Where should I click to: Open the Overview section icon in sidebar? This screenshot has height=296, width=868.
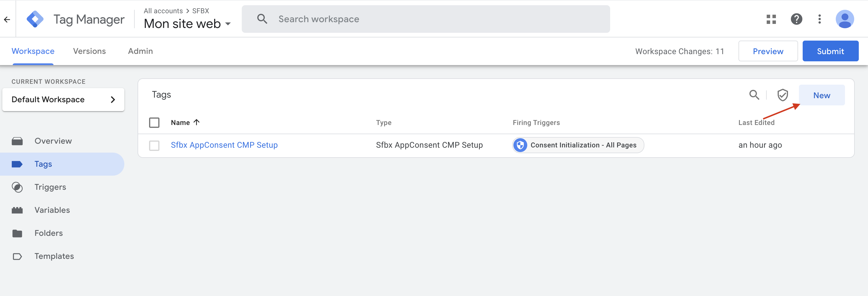(17, 141)
